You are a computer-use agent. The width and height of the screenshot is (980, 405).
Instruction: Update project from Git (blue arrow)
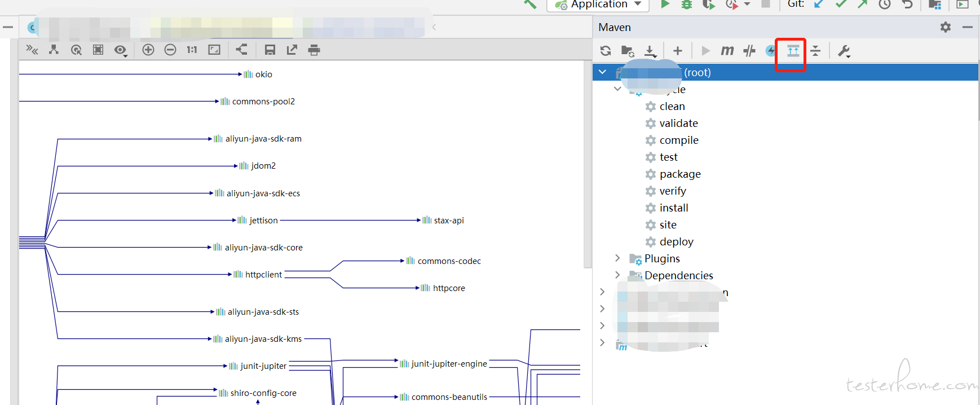819,4
